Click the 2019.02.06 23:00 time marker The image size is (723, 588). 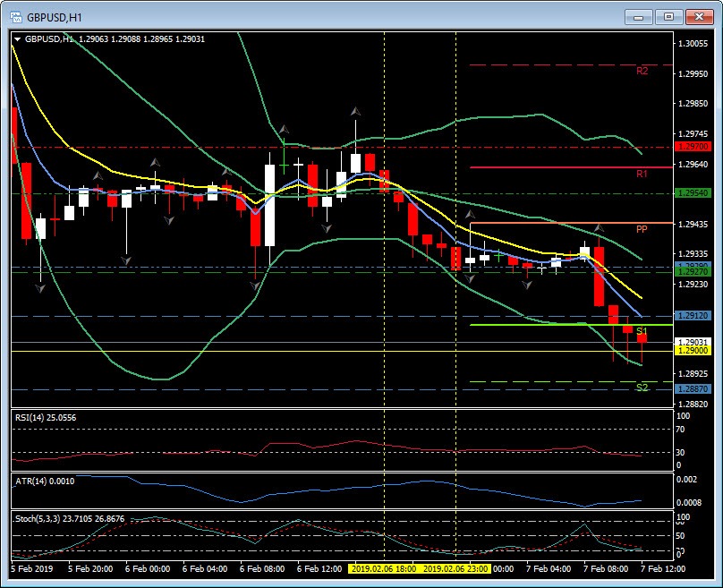tap(455, 568)
